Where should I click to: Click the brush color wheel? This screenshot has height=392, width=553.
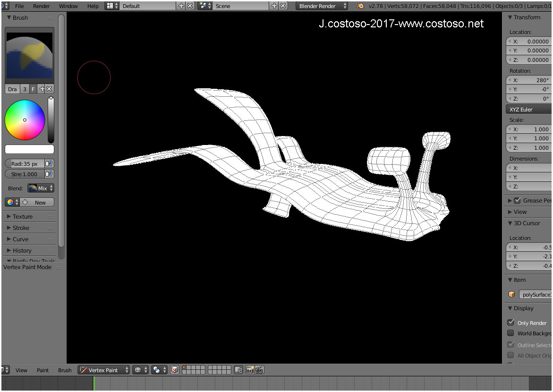point(25,120)
